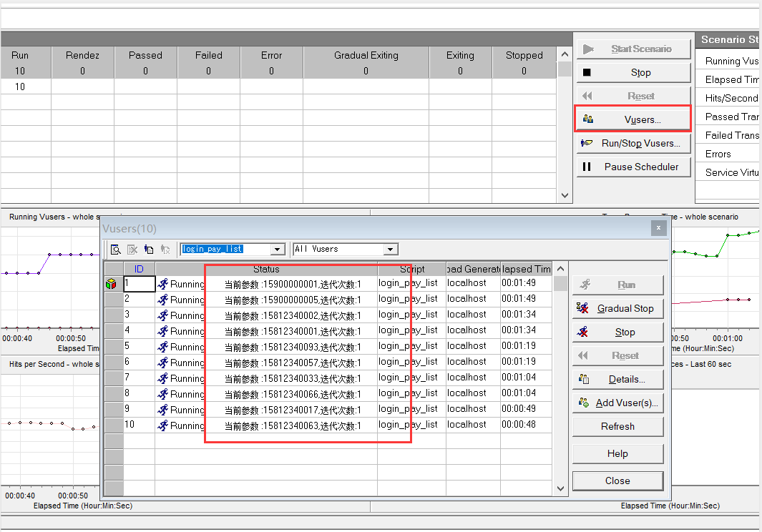Click the fourth icon in Vusers dialog toolbar
The image size is (762, 532).
(x=165, y=250)
